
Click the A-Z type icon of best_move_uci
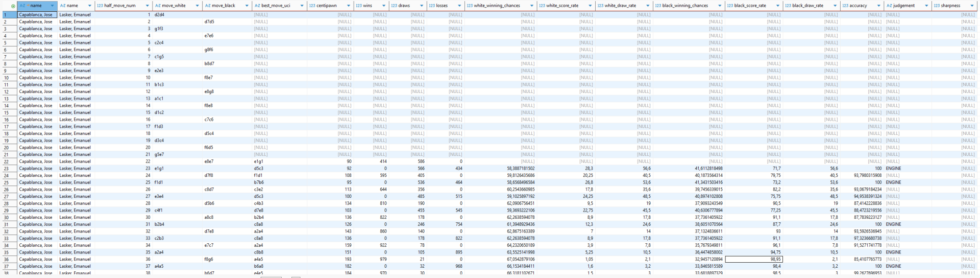[257, 6]
